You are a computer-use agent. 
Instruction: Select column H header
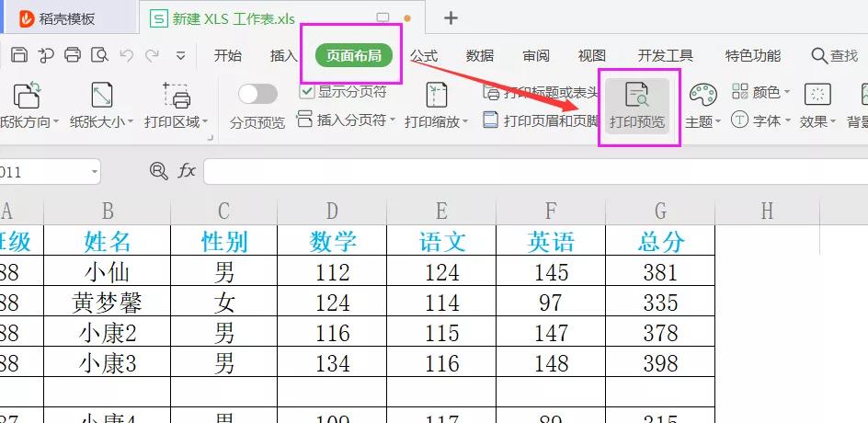tap(767, 211)
